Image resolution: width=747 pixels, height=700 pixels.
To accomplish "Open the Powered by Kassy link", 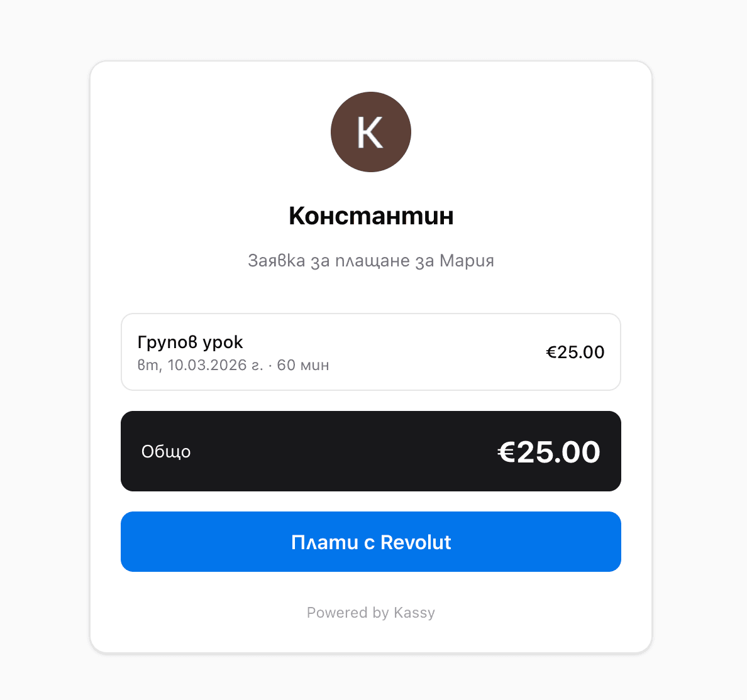I will pyautogui.click(x=370, y=612).
